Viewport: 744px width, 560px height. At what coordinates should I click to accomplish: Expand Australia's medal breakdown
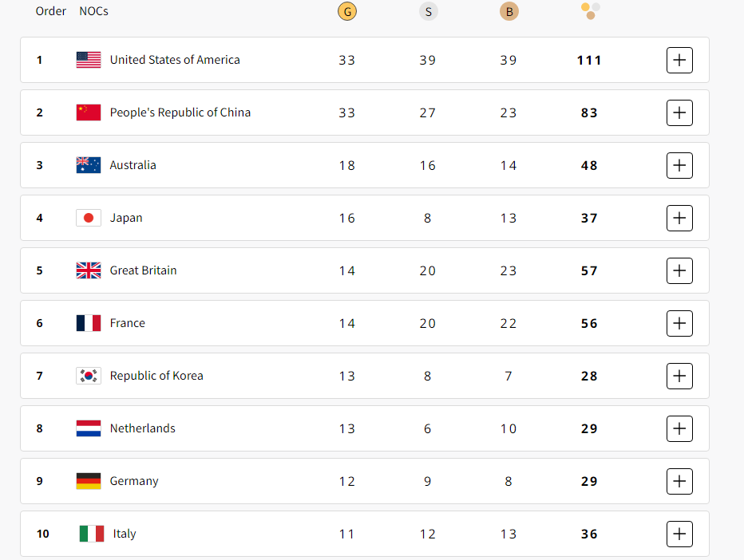(679, 165)
